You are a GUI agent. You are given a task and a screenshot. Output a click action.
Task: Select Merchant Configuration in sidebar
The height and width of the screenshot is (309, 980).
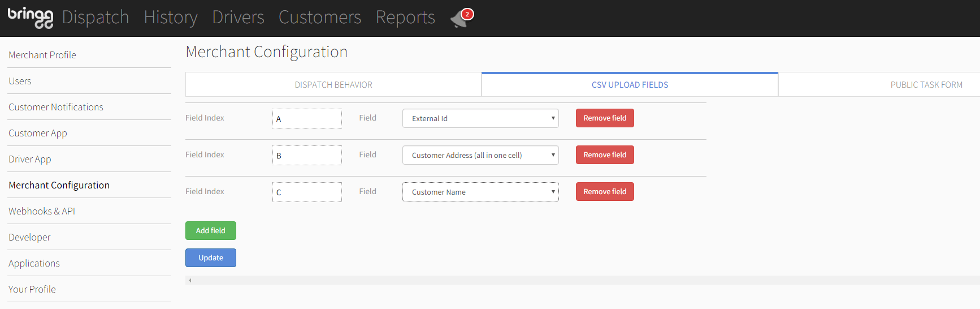[59, 185]
